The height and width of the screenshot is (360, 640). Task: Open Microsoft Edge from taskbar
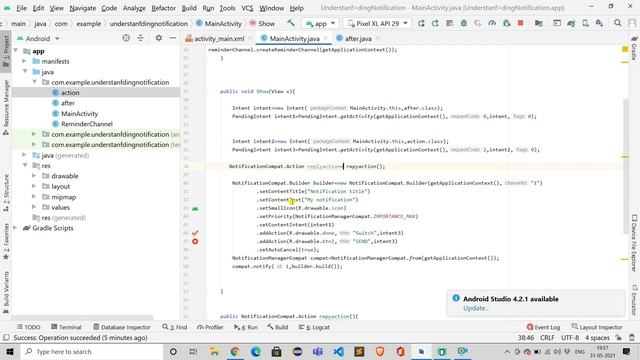click(256, 351)
